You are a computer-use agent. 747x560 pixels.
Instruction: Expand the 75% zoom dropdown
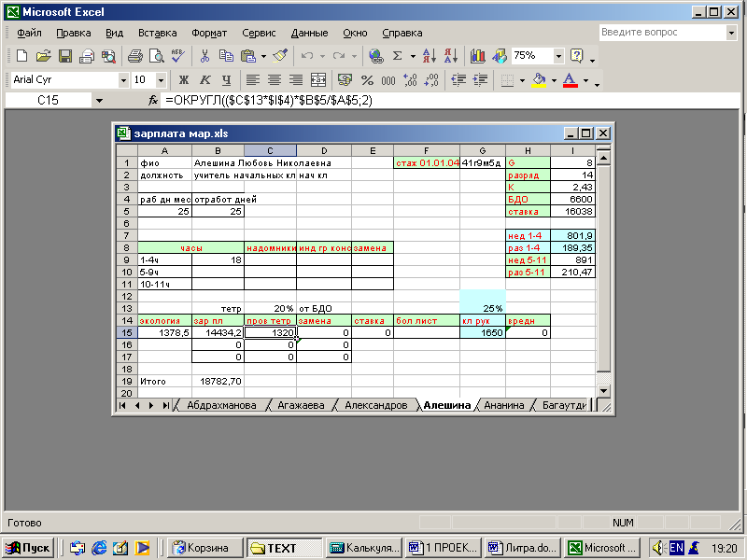click(x=558, y=56)
